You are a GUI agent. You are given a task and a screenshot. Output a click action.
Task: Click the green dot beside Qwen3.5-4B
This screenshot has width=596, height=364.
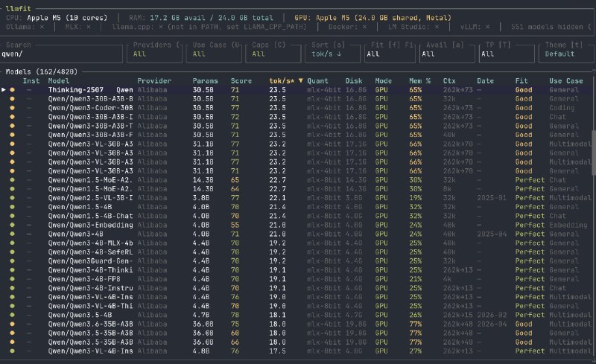[12, 315]
